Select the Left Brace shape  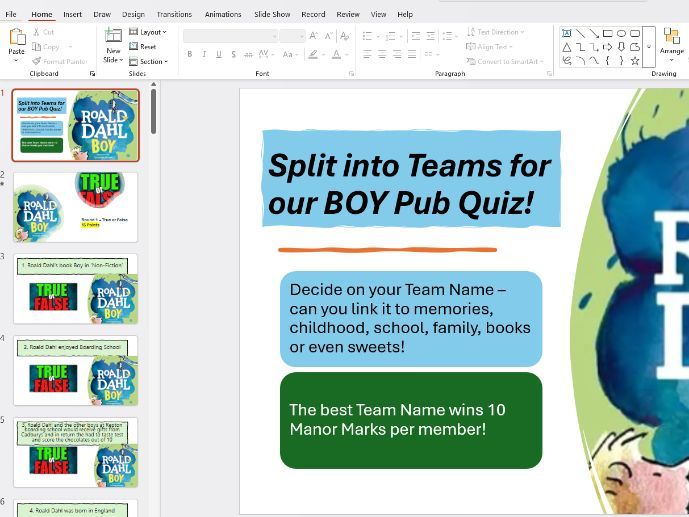(608, 61)
